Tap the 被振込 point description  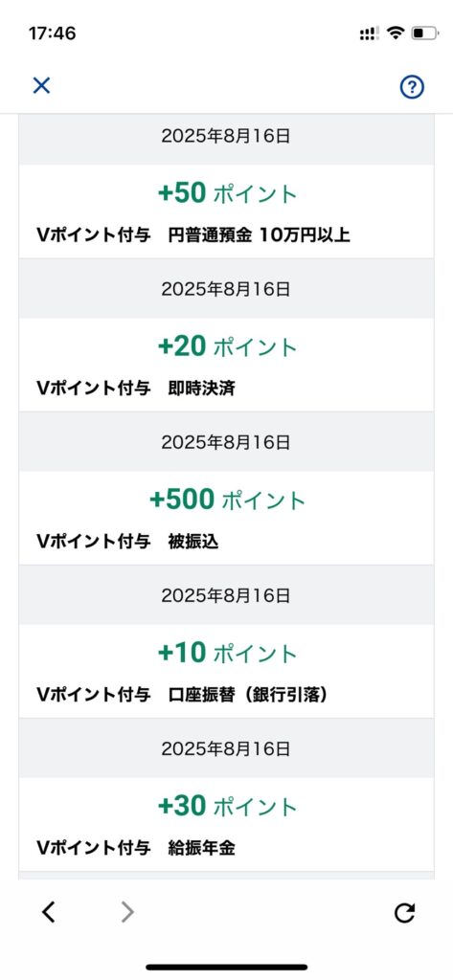click(193, 542)
